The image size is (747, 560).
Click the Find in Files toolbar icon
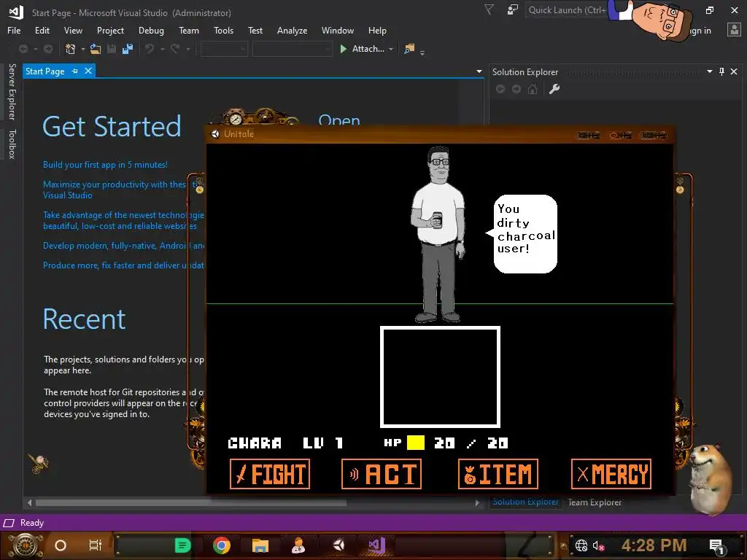click(409, 49)
